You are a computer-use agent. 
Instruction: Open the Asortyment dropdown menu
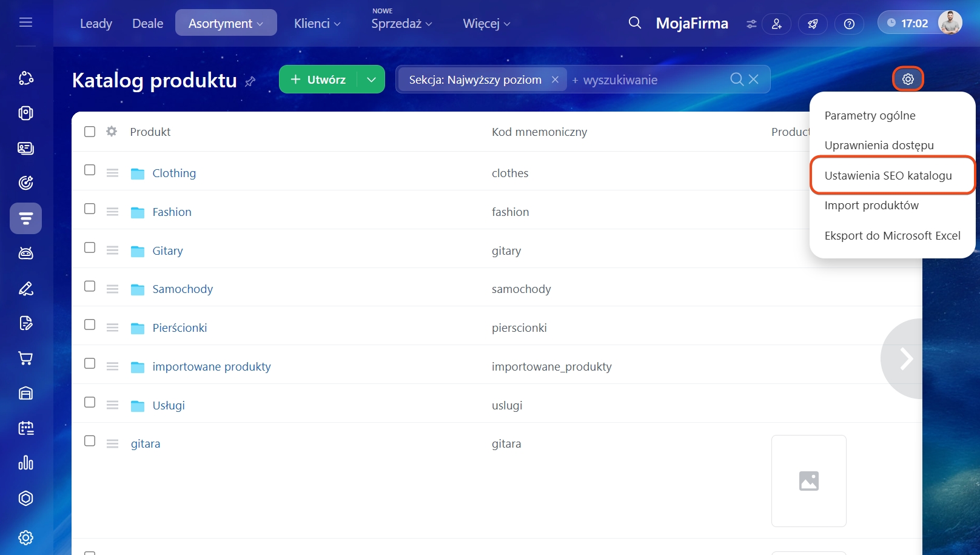(x=226, y=23)
